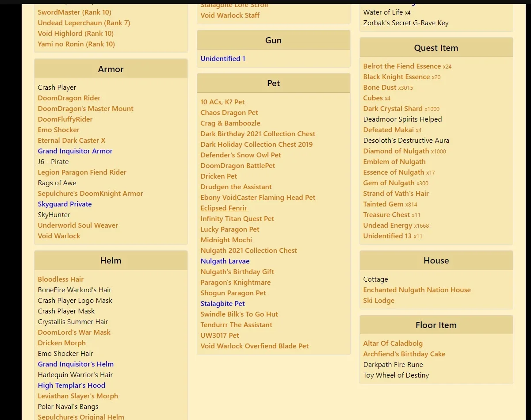
Task: Open Dark Holiday Collection Chest 2019
Action: point(256,145)
